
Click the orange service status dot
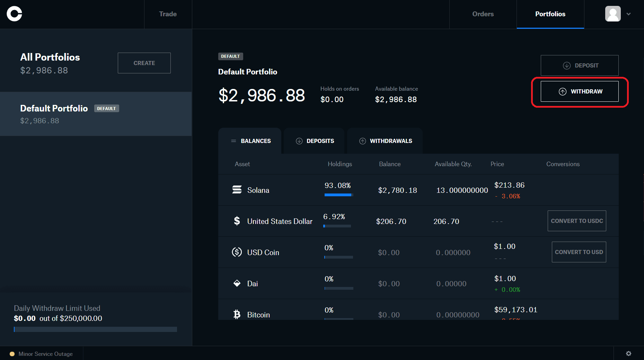pos(12,354)
